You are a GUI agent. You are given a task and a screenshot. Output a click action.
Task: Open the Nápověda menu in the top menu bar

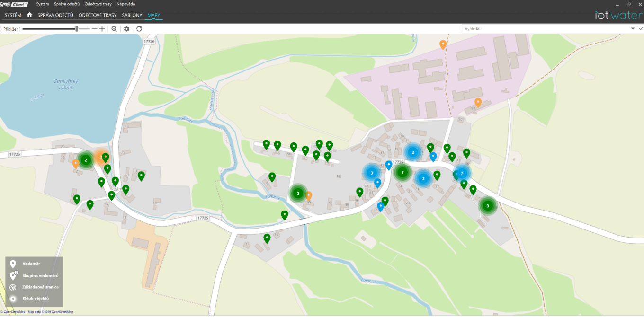[125, 4]
